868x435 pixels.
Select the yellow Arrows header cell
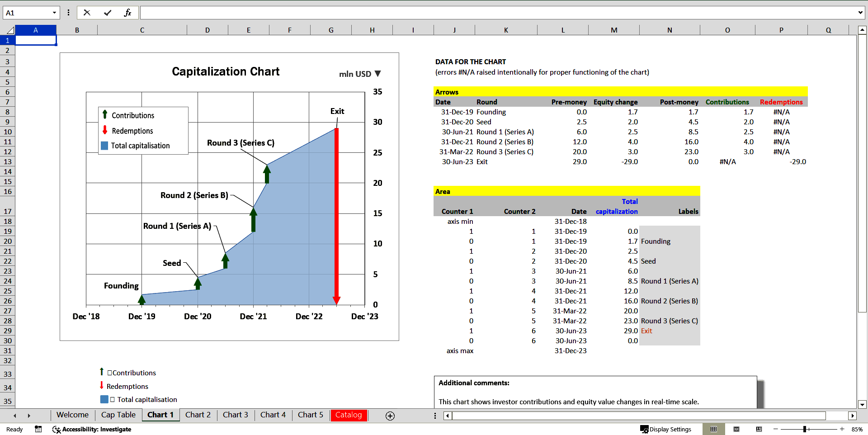(454, 92)
